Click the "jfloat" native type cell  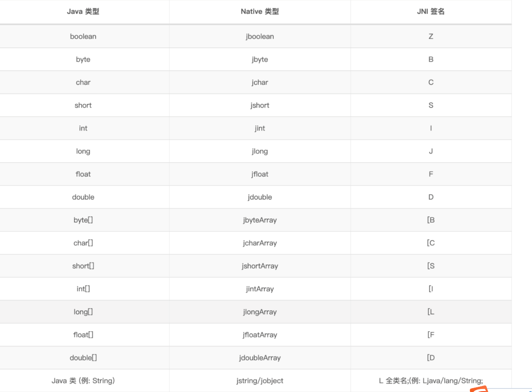259,175
